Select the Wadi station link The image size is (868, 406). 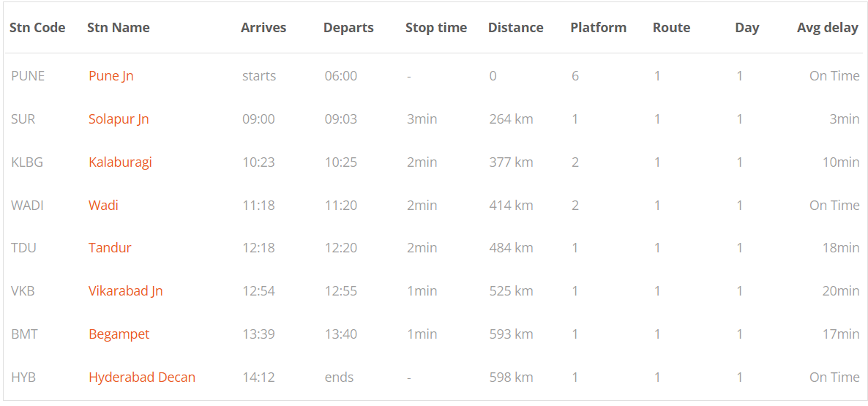[103, 206]
